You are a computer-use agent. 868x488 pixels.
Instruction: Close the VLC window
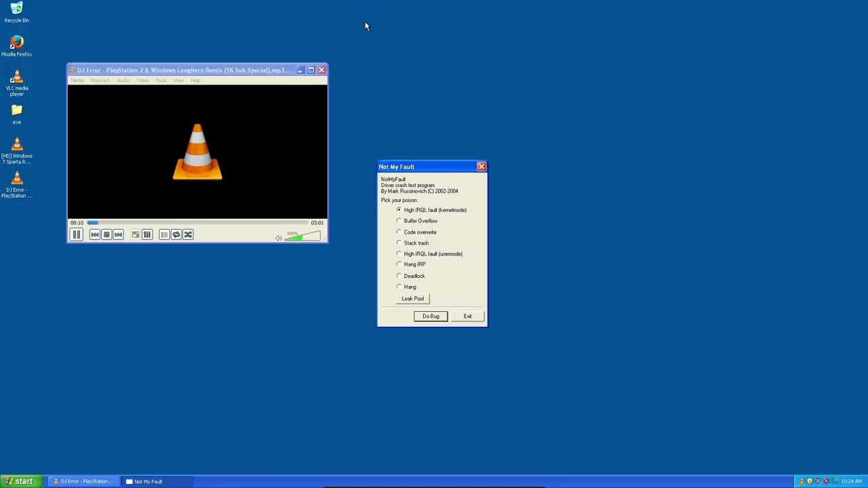pyautogui.click(x=321, y=70)
